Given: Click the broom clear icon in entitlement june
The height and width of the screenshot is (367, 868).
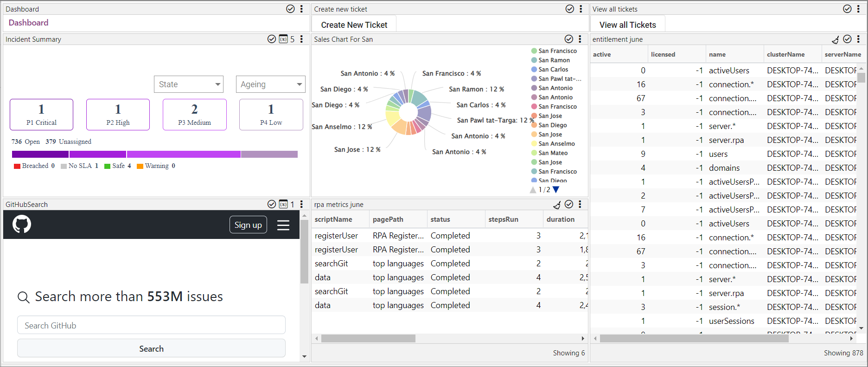Looking at the screenshot, I should click(x=836, y=39).
